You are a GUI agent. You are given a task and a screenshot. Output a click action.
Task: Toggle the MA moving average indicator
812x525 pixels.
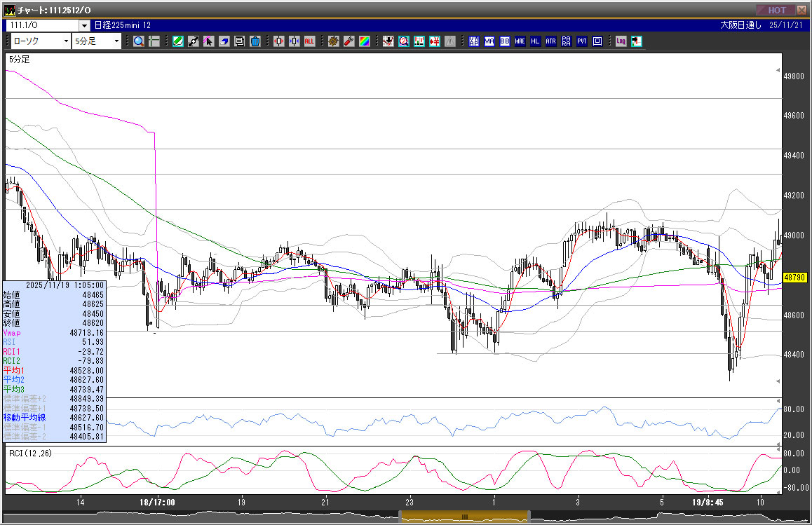click(489, 41)
